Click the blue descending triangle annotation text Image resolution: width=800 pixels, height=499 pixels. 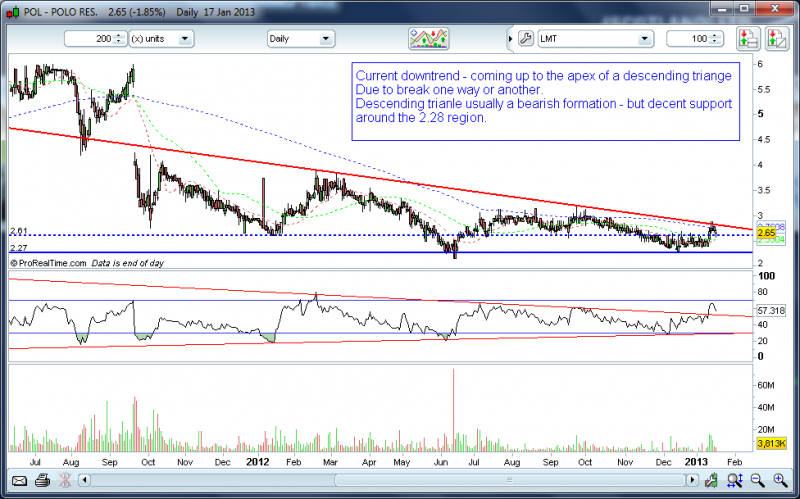pos(545,97)
